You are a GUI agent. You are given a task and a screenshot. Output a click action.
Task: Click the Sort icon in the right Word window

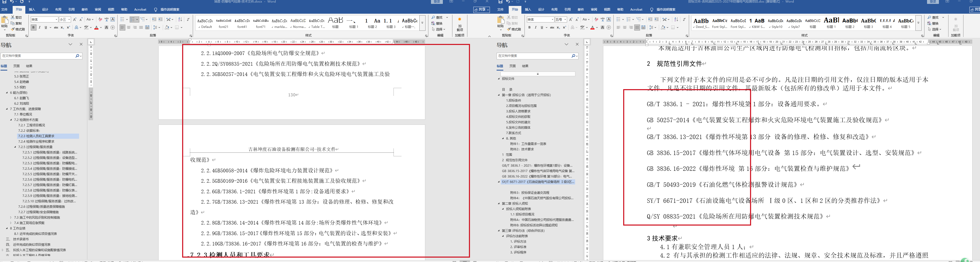coord(676,19)
